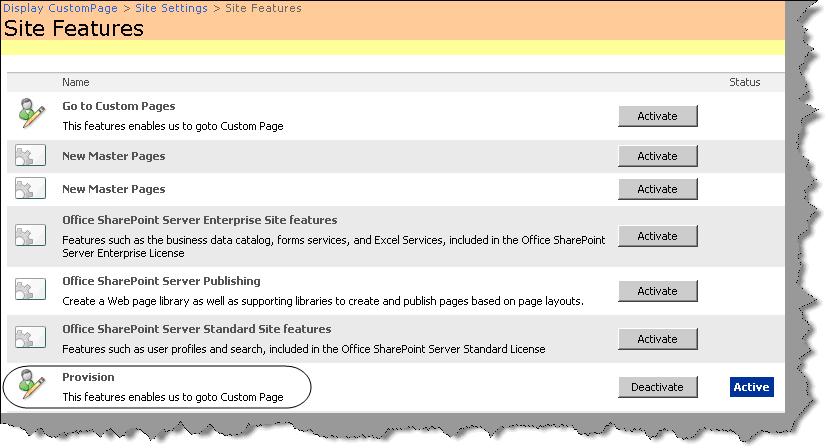Screen dimensions: 828x448
Task: Click the first New Master Pages feature icon
Action: [x=31, y=155]
